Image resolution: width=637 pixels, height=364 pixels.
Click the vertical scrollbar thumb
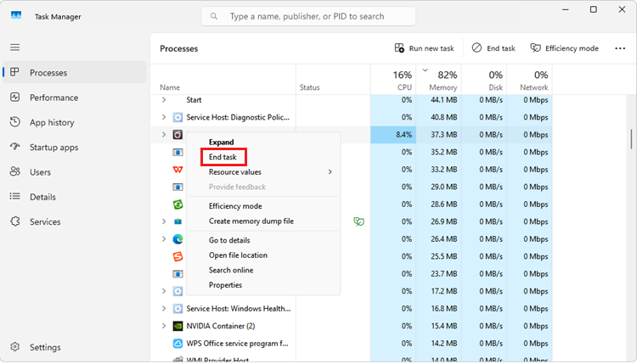click(631, 139)
